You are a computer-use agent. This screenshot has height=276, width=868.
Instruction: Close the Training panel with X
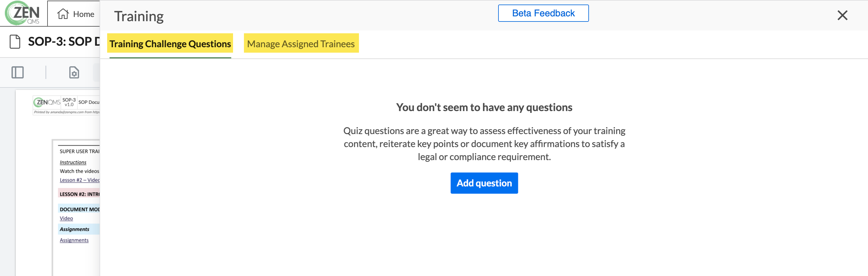click(842, 15)
